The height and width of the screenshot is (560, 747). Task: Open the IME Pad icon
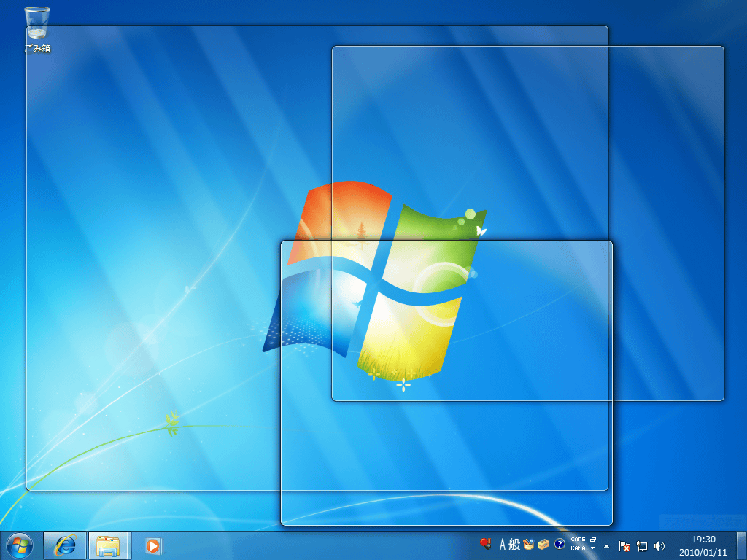529,544
